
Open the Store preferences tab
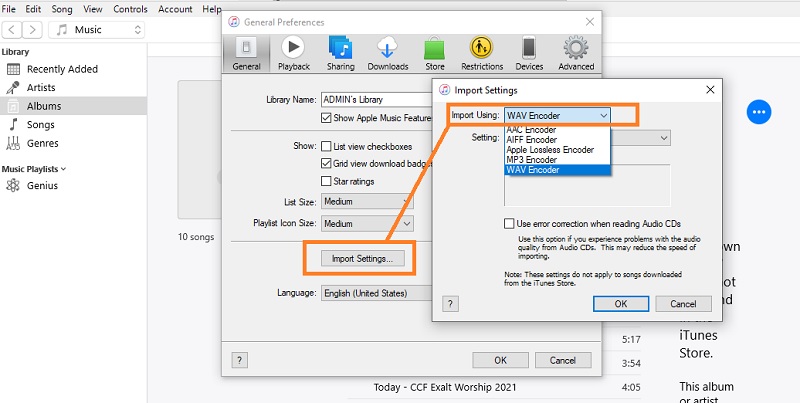pos(435,54)
